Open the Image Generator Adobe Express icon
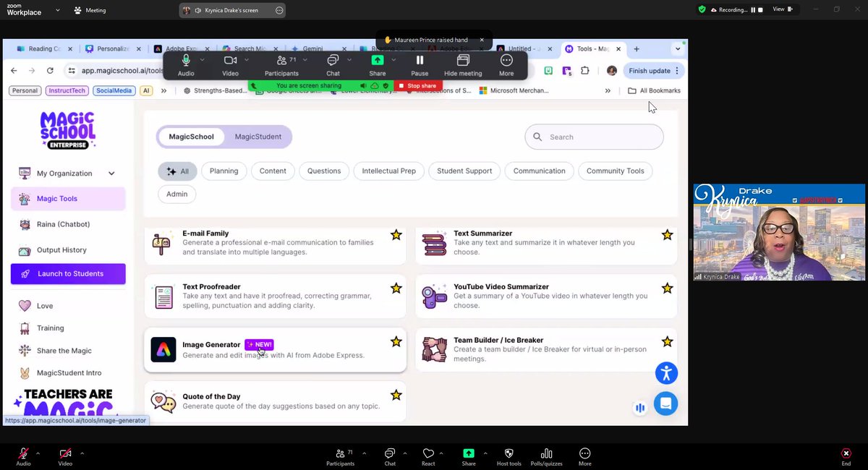This screenshot has height=470, width=868. [163, 350]
